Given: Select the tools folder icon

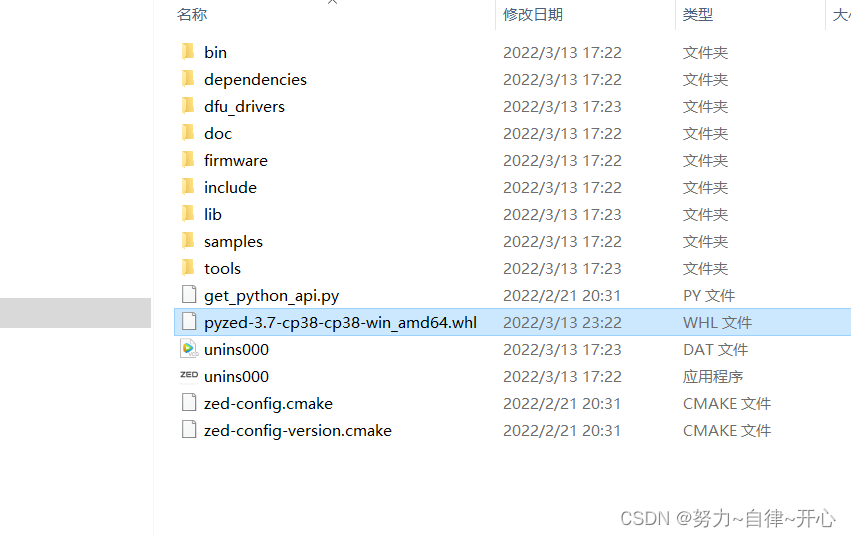Looking at the screenshot, I should [x=188, y=268].
